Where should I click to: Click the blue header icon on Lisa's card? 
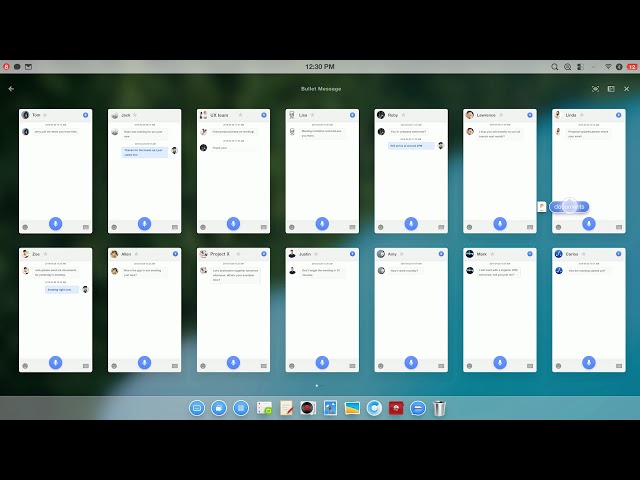click(x=351, y=115)
